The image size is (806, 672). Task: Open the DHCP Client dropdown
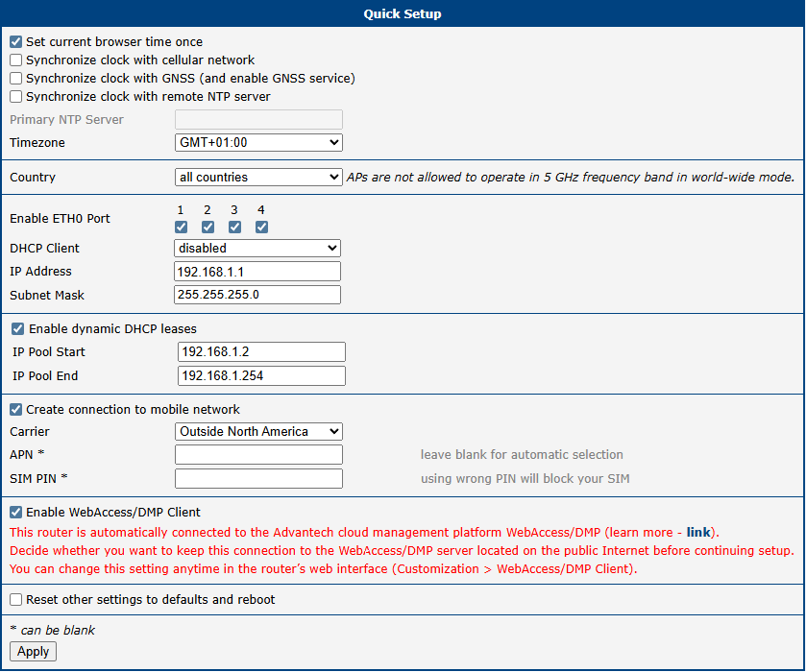[257, 248]
